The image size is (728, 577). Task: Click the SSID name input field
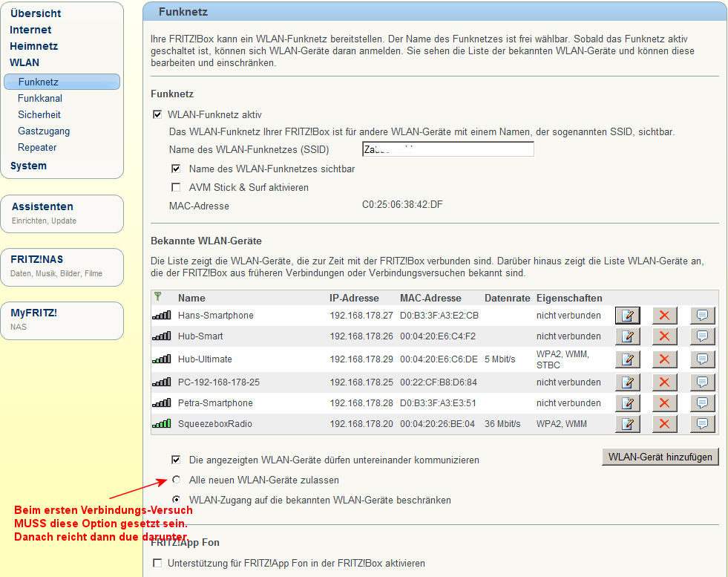point(447,149)
